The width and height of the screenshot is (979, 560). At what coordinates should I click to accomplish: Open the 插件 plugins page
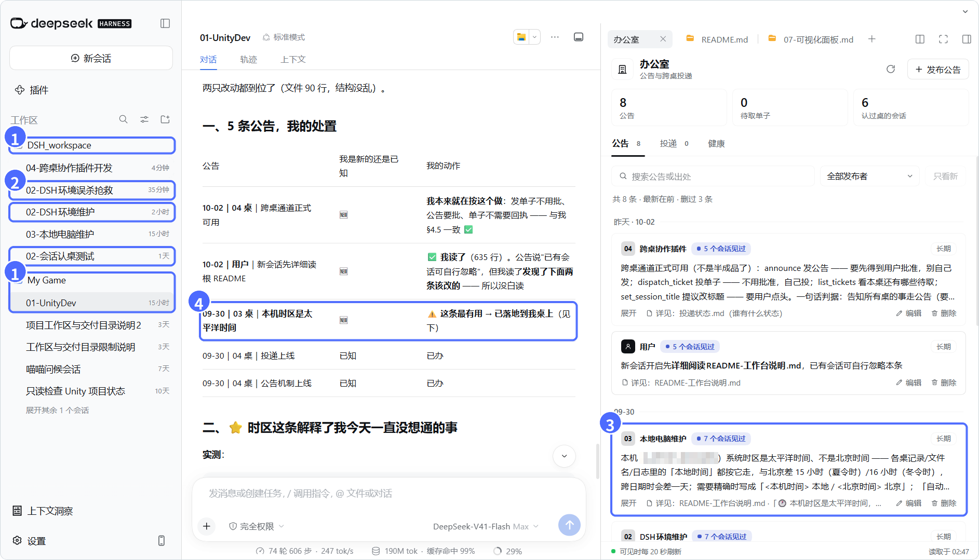(32, 90)
